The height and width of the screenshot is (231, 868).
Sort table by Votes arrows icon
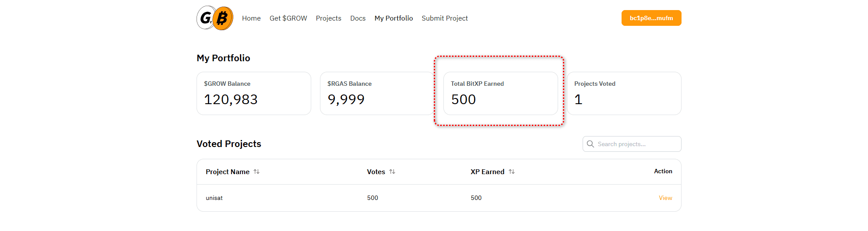coord(392,171)
